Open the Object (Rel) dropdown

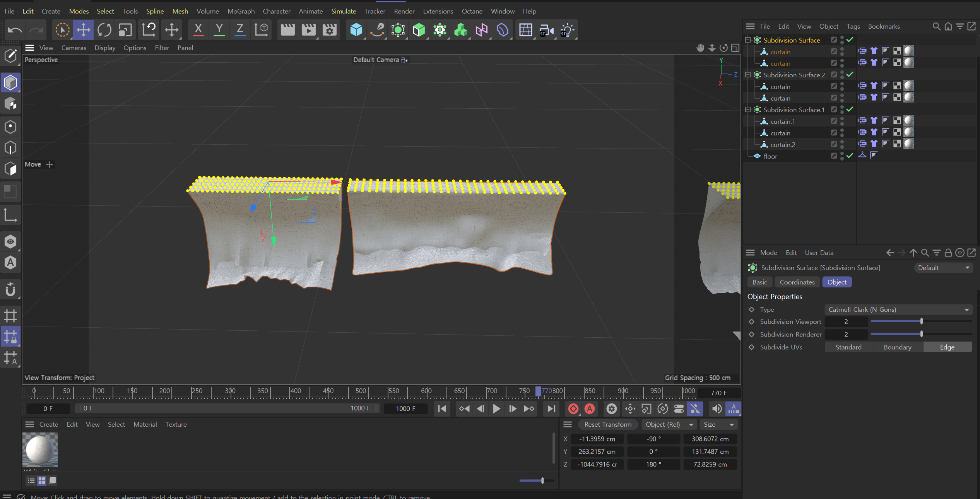pyautogui.click(x=669, y=424)
